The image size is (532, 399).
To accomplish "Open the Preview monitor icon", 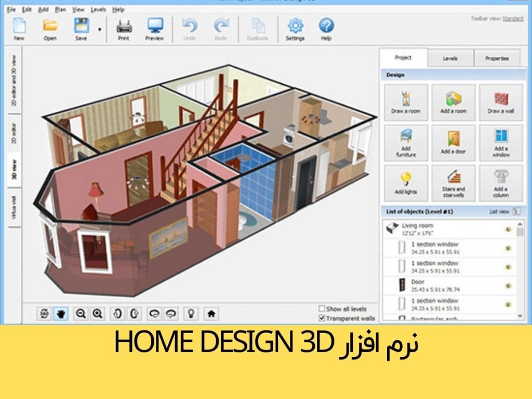I will (x=155, y=26).
